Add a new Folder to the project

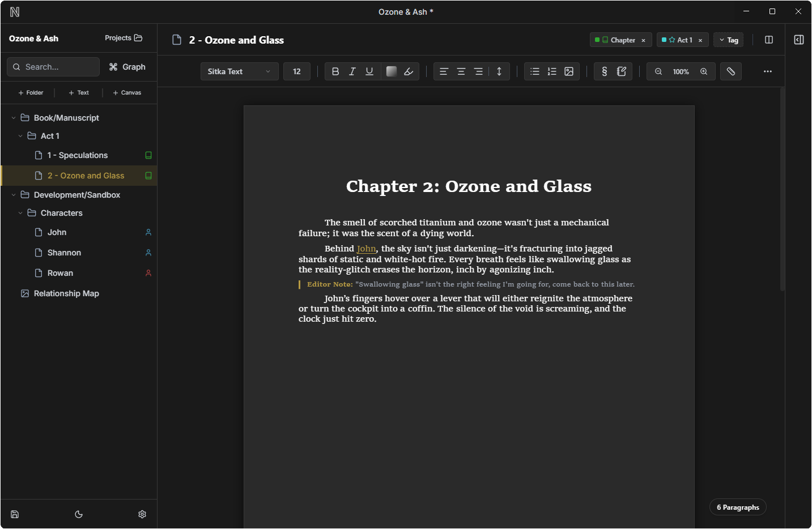(29, 92)
